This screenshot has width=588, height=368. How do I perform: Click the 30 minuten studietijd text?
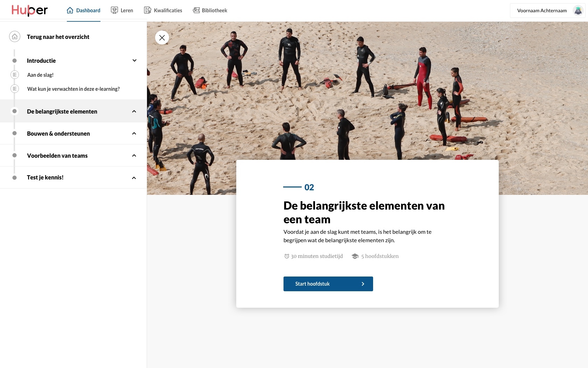pos(317,256)
